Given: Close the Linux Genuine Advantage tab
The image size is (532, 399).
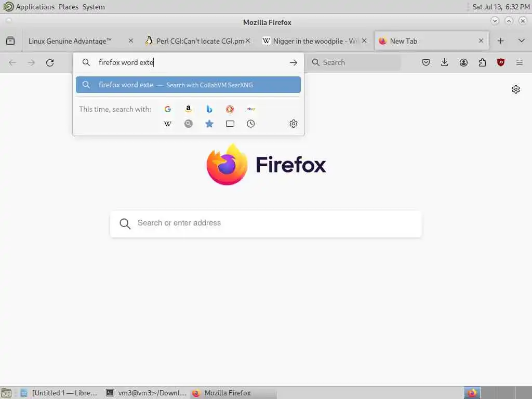Looking at the screenshot, I should pos(131,41).
